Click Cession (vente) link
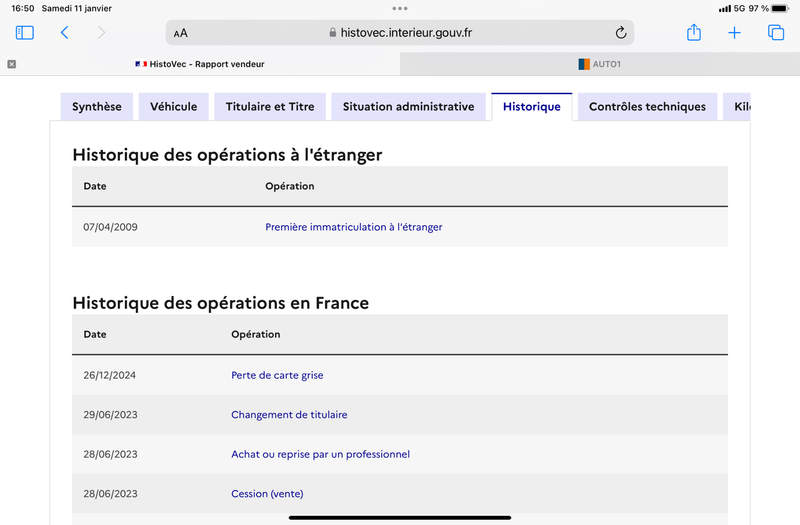Screen dimensions: 800x525 [x=267, y=493]
